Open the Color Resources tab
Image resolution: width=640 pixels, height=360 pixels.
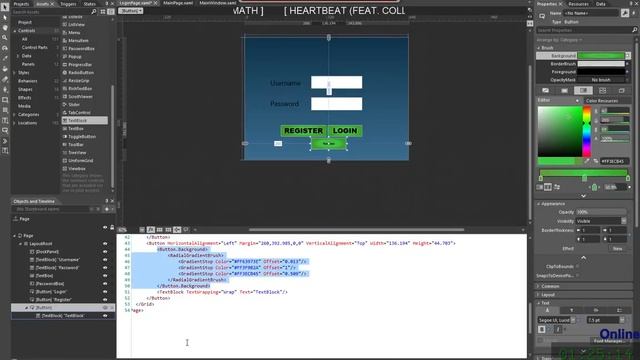tap(602, 100)
